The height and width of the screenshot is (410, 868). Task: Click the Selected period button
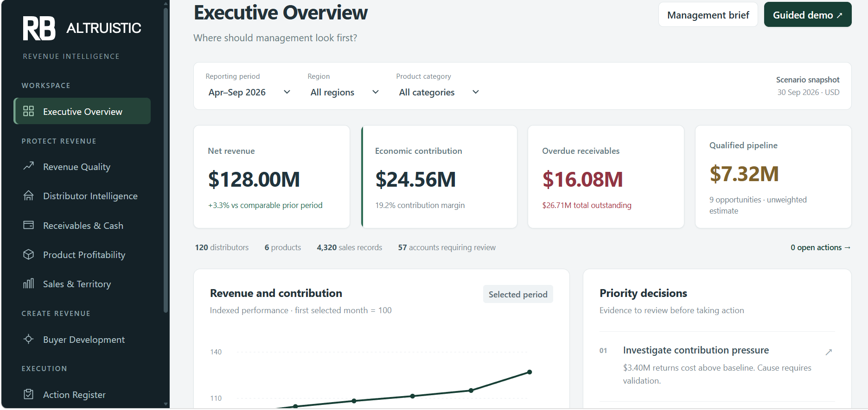[x=518, y=294]
